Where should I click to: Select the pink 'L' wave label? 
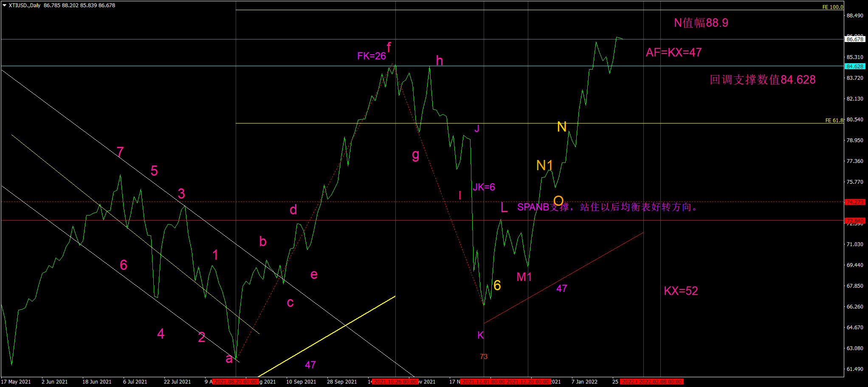(x=504, y=208)
